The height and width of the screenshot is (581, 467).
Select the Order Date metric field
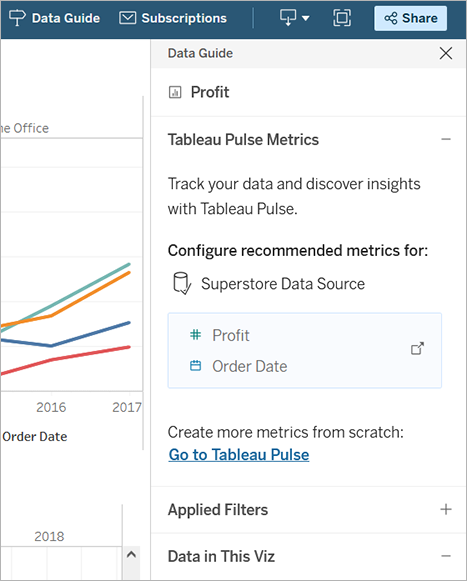[x=250, y=366]
